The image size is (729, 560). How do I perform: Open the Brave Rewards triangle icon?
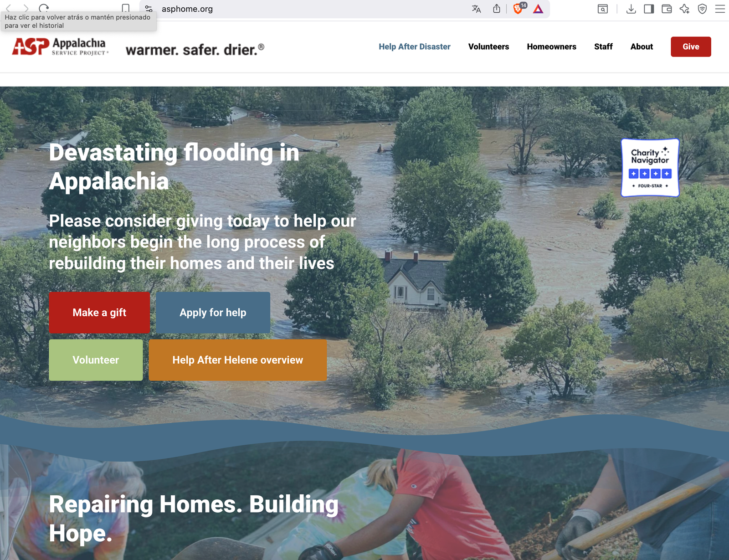(x=538, y=9)
